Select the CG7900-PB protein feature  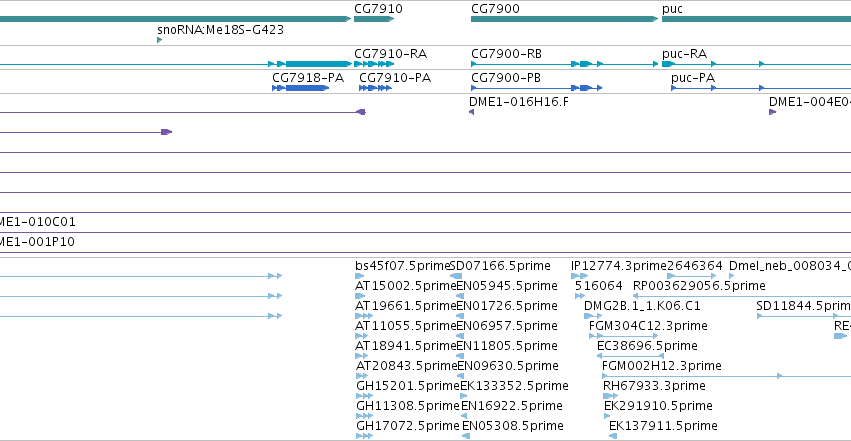coord(537,88)
